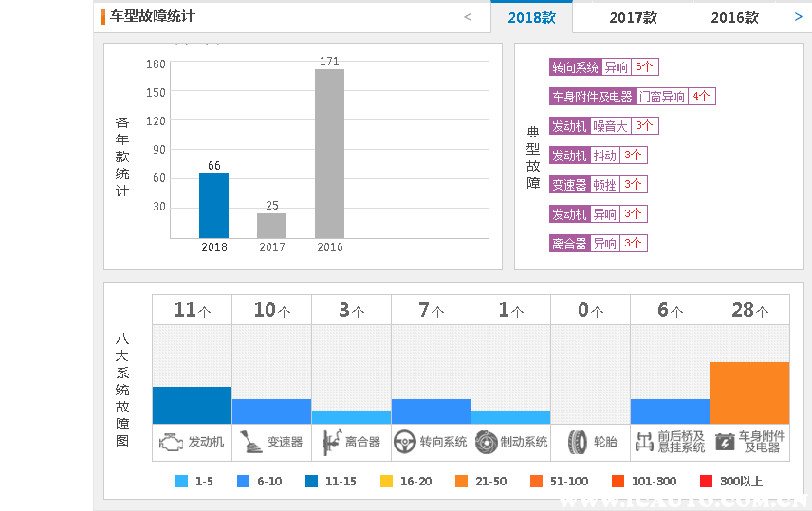The image size is (812, 511).
Task: Click the axle suspension (前后桥及悬挂系统) icon
Action: [644, 442]
